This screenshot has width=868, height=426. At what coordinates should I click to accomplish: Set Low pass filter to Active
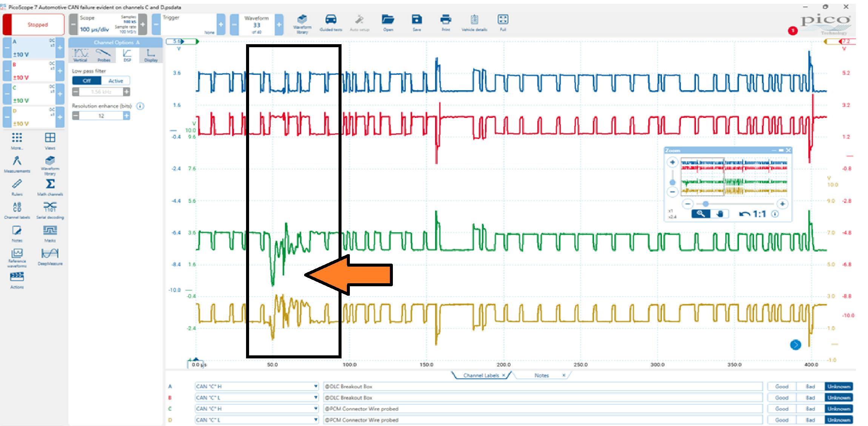pyautogui.click(x=116, y=80)
